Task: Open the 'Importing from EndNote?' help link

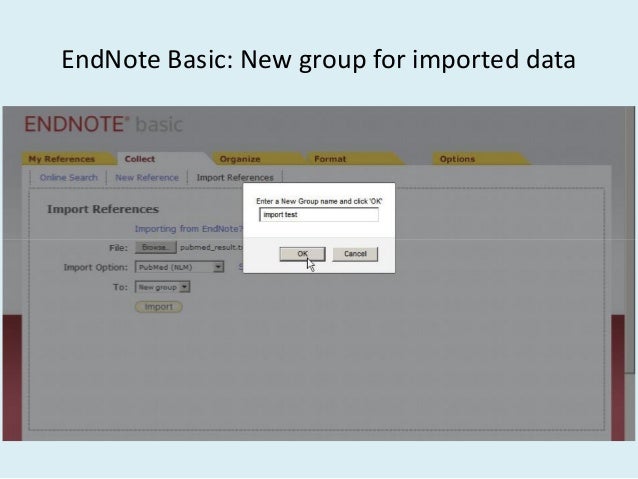Action: click(x=189, y=229)
